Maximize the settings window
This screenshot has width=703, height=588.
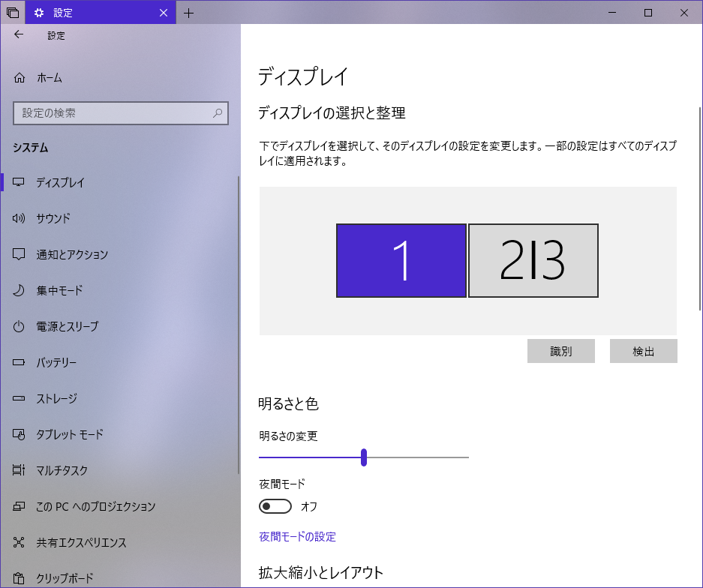coord(647,13)
